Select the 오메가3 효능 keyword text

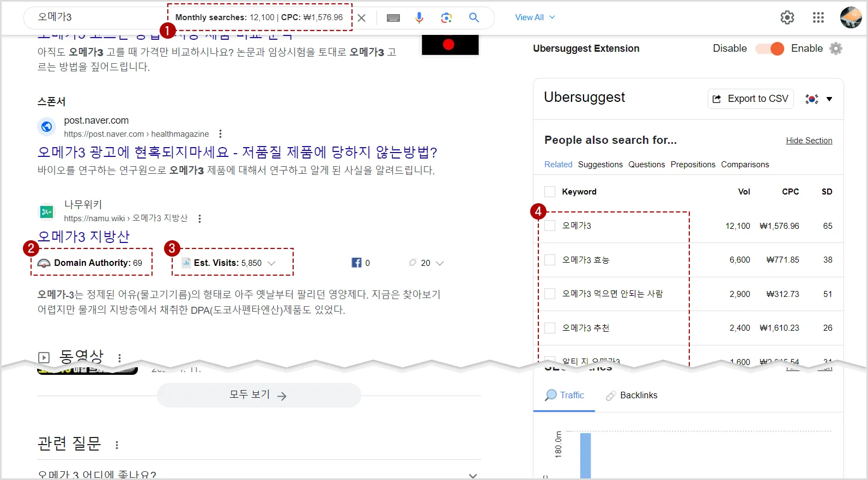[586, 260]
